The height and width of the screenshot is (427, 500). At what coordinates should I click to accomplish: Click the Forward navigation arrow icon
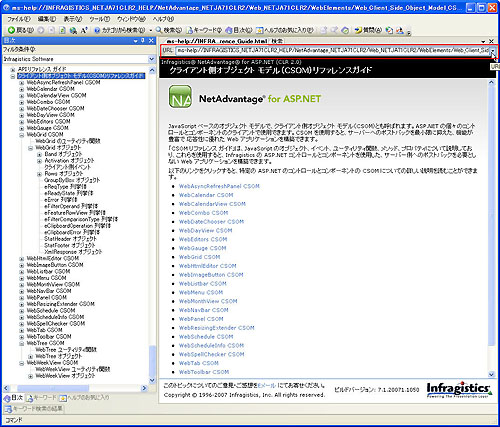click(41, 30)
